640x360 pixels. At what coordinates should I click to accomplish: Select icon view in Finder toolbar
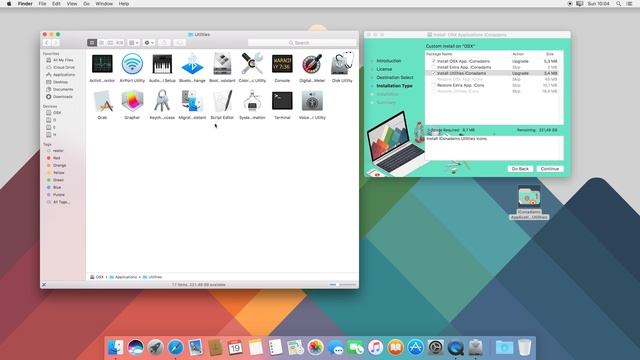(92, 42)
